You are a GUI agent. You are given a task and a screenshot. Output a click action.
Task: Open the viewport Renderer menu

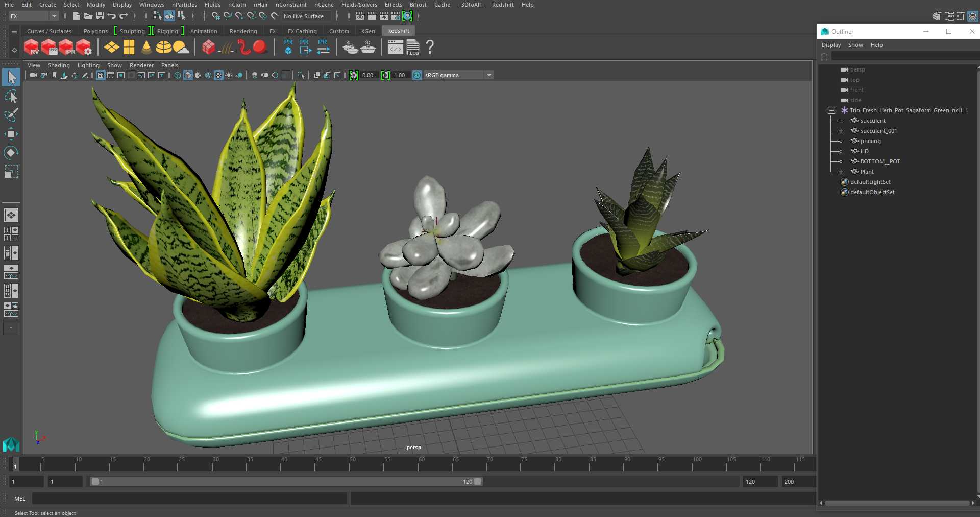point(141,65)
